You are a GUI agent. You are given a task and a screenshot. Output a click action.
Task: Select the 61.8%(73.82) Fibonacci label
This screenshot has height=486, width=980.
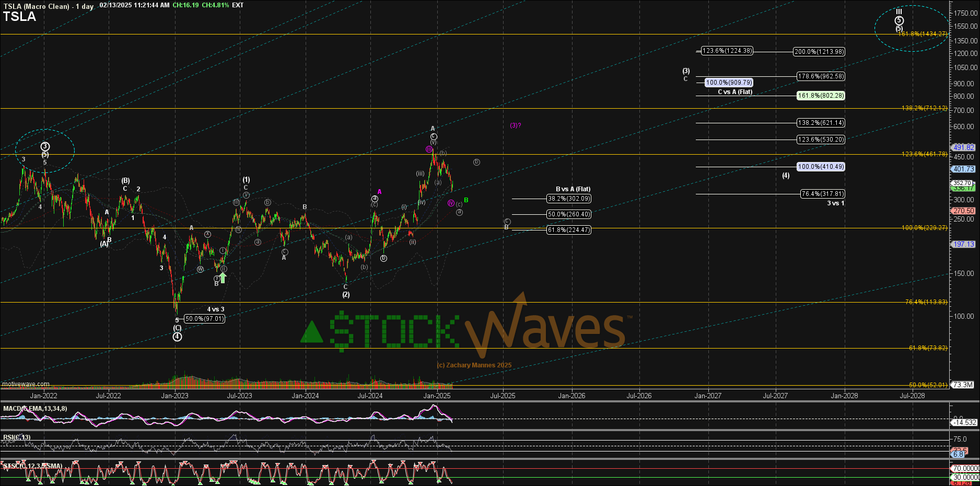pyautogui.click(x=928, y=348)
